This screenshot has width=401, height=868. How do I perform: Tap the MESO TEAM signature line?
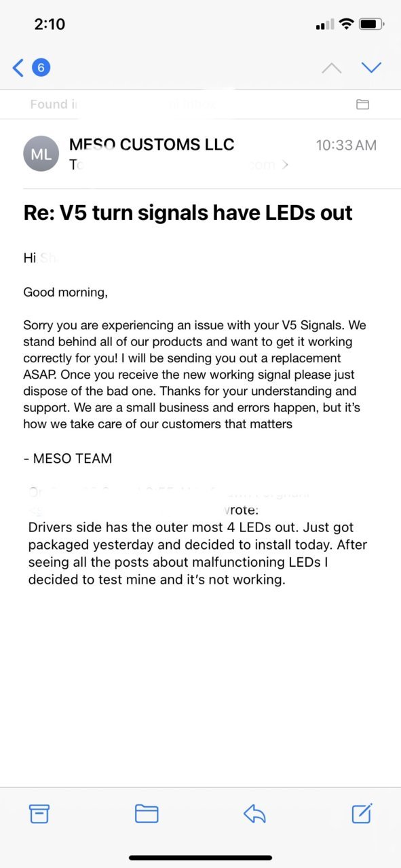(x=67, y=458)
